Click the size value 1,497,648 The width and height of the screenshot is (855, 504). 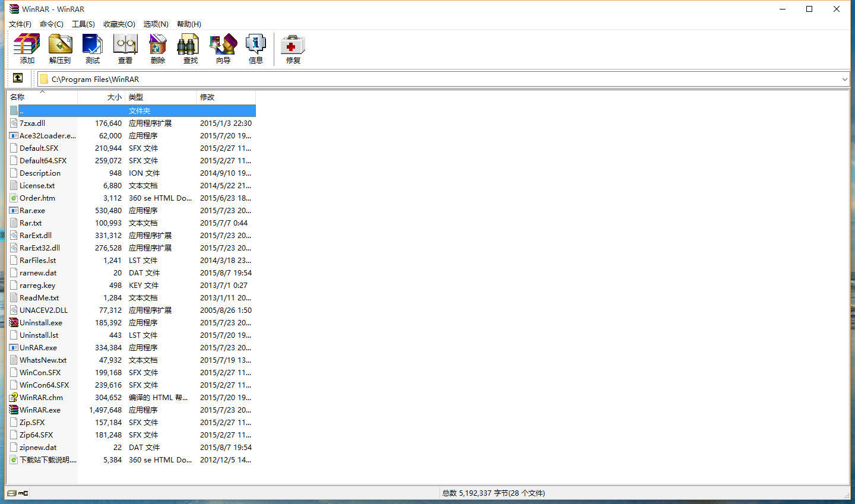(105, 410)
